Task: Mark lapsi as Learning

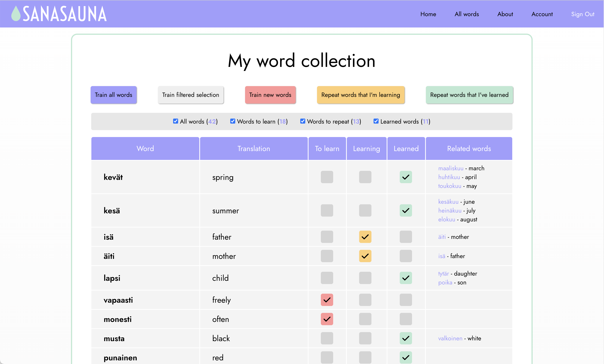Action: tap(365, 278)
